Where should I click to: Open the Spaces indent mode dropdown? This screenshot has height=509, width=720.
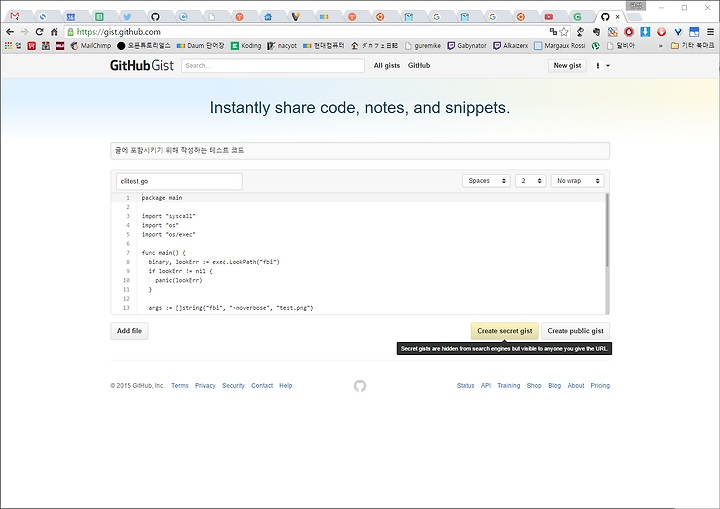(x=486, y=181)
